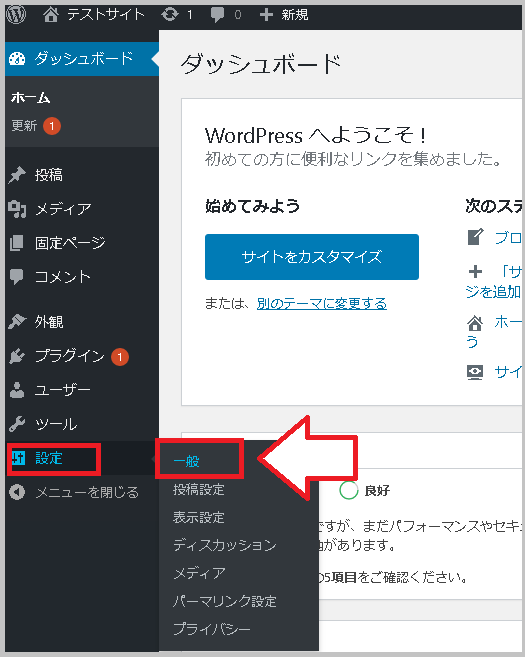Click the view site screen icon

pyautogui.click(x=475, y=372)
